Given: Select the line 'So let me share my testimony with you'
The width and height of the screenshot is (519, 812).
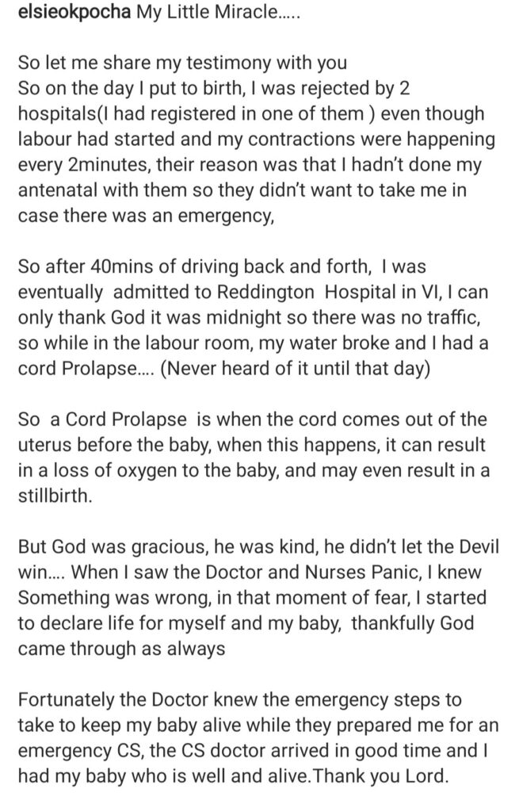Looking at the screenshot, I should point(183,63).
